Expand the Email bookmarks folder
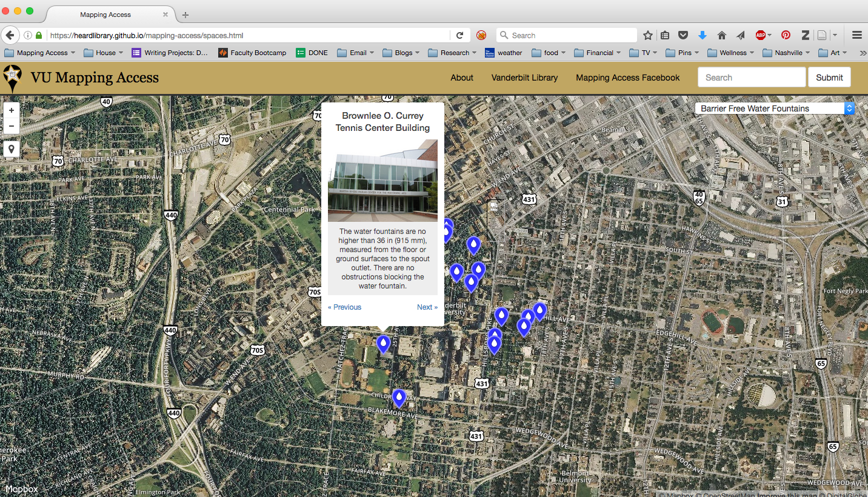 pyautogui.click(x=356, y=53)
